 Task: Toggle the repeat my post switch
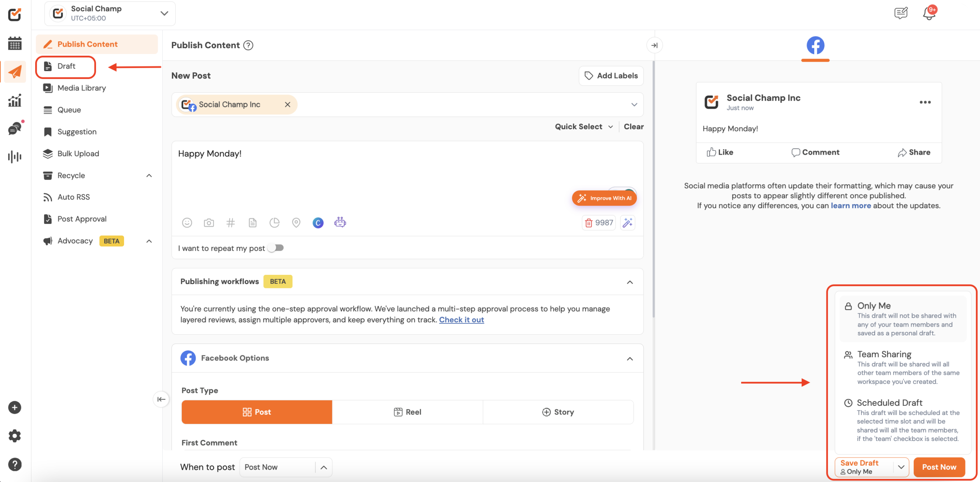pos(276,248)
